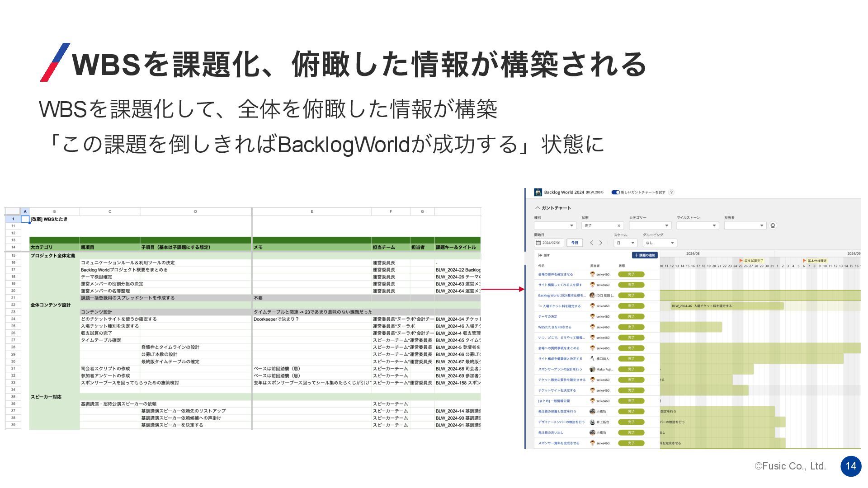Collapse the ガントチャート section chevron
The image size is (868, 488).
[x=538, y=208]
